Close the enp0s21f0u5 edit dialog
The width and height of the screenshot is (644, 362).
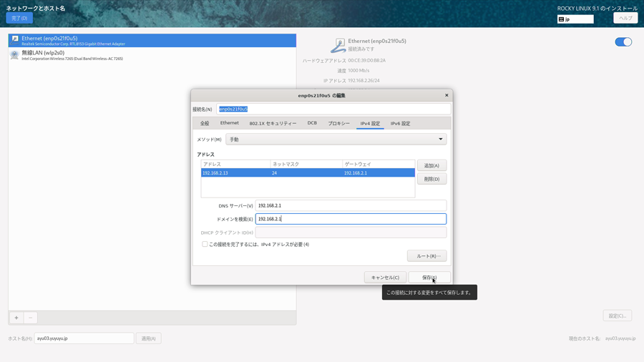click(447, 95)
